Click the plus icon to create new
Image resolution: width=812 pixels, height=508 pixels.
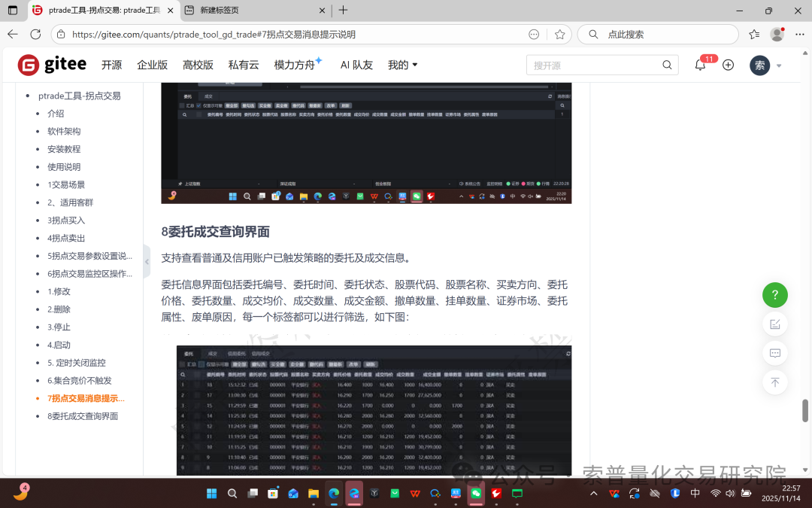point(728,65)
